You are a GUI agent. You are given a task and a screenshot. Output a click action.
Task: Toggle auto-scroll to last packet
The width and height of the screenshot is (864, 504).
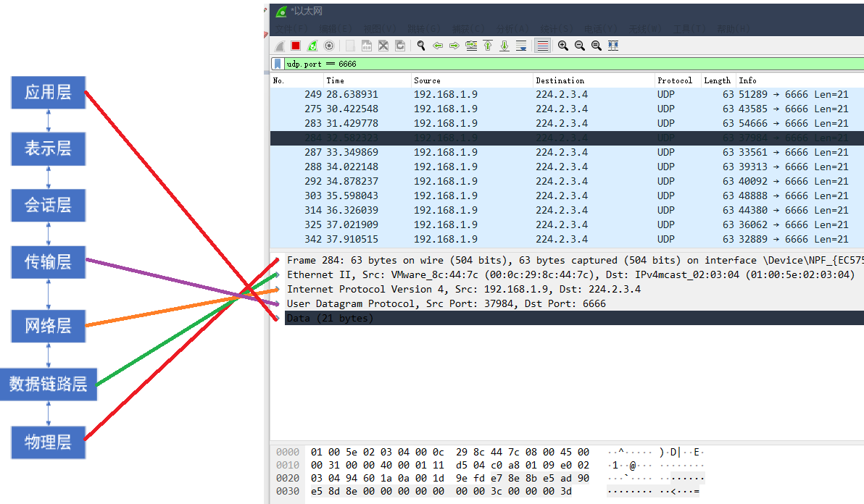(521, 46)
